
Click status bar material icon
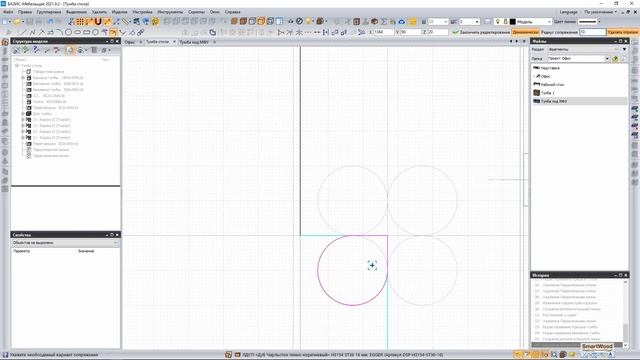click(x=237, y=355)
